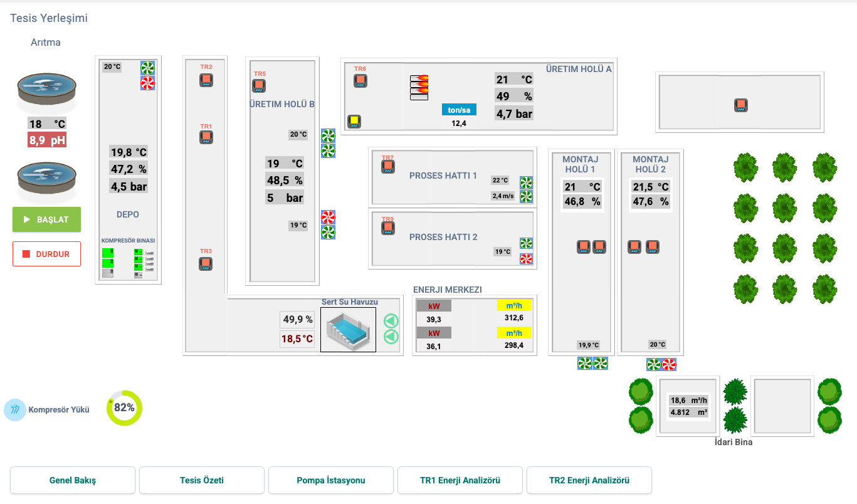This screenshot has width=857, height=504.
Task: Click the 46,8 % humidity in Montaj Holü 1
Action: coord(582,202)
